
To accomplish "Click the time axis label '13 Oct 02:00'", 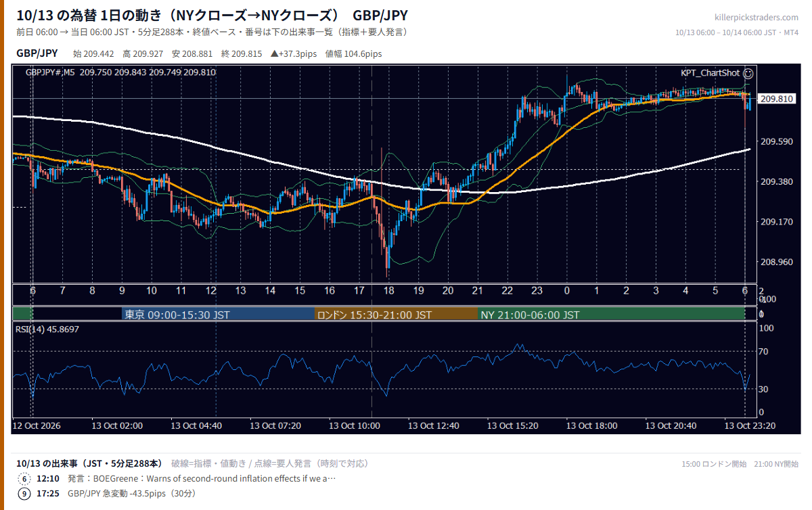I will pos(118,426).
